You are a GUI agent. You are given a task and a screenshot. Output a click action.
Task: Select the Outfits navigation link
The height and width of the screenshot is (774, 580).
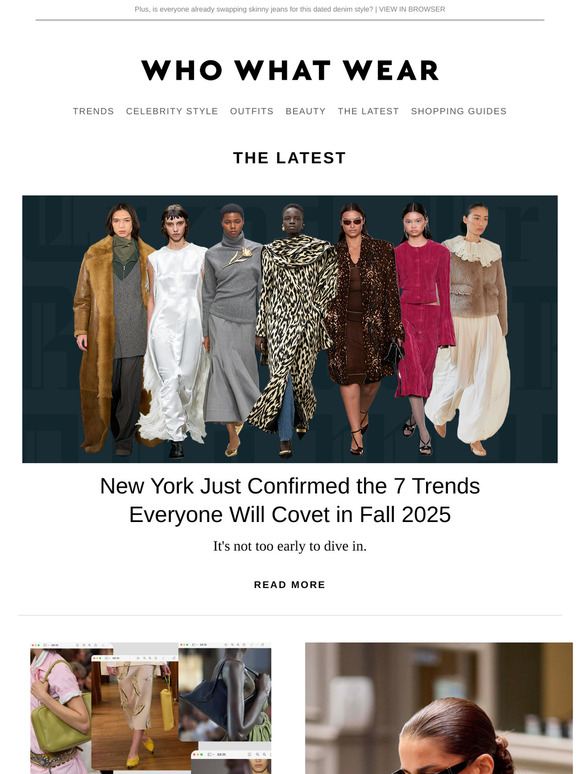[251, 111]
